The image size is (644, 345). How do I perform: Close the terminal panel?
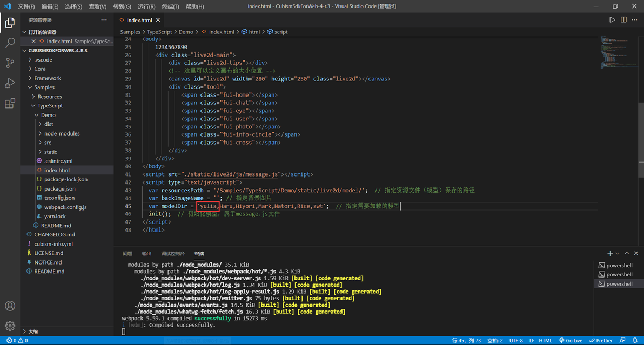[x=636, y=254]
